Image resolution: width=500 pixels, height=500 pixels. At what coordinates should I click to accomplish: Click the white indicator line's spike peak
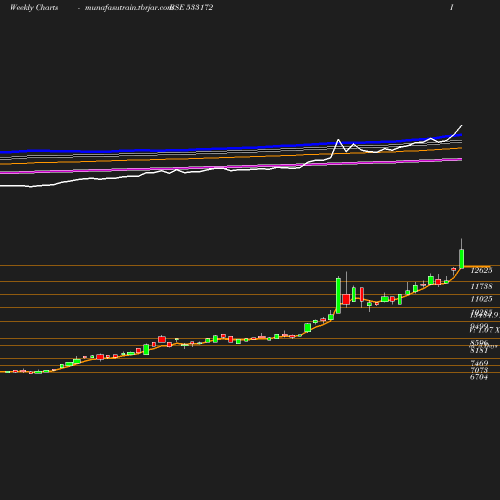[x=338, y=140]
